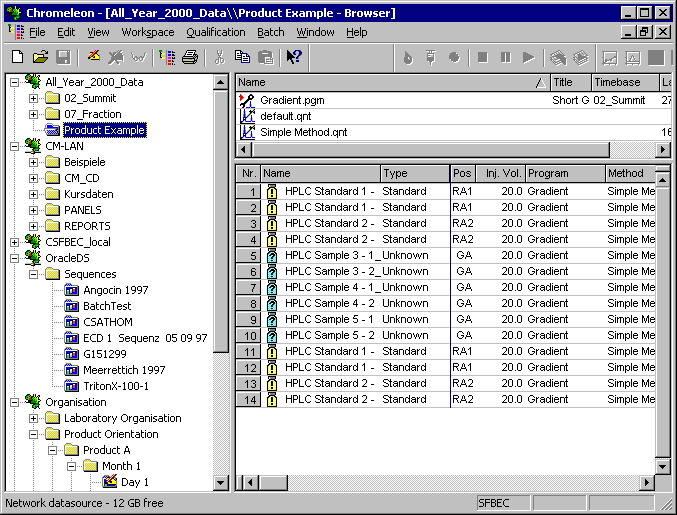This screenshot has width=677, height=515.
Task: Click the Play start batch icon
Action: coord(528,57)
